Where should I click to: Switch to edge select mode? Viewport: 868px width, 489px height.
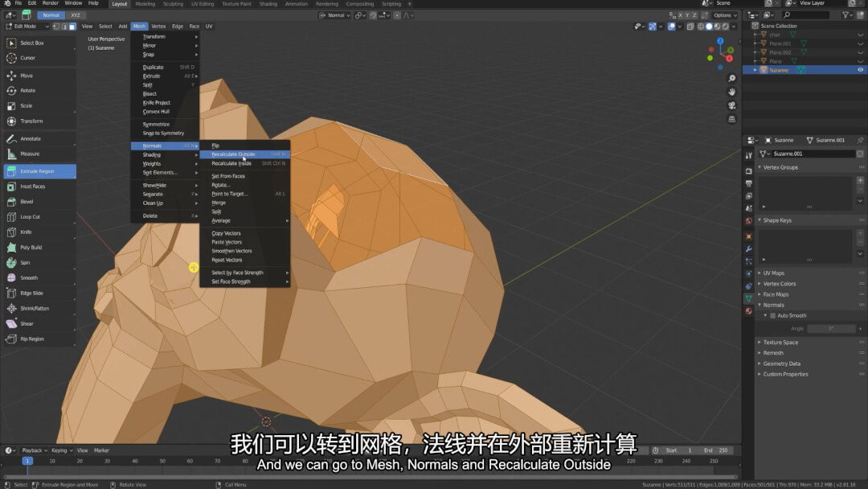(x=64, y=27)
